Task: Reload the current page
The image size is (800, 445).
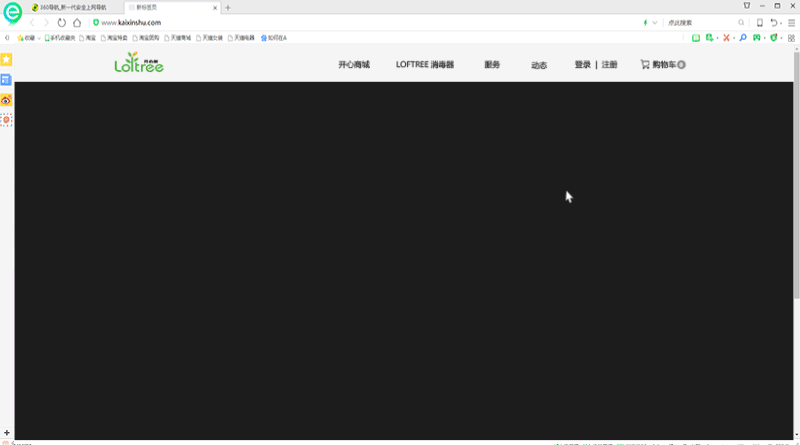Action: [62, 22]
